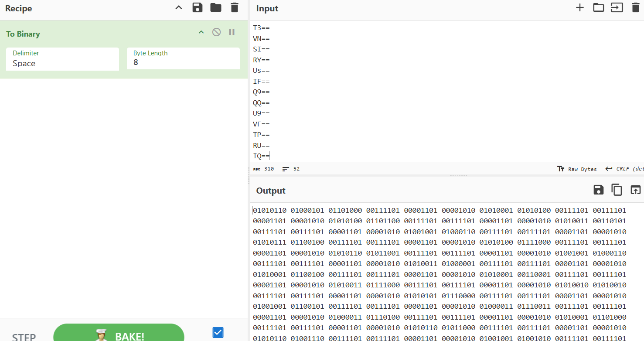Screen dimensions: 644x341
Task: Open folder as input
Action: [598, 7]
